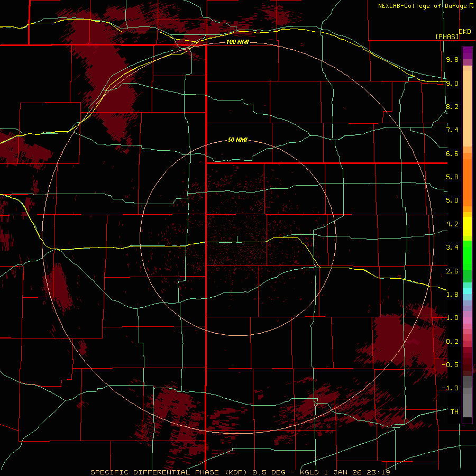Pick the peach segment of the color bar
Screen dimensions: 476x476
tap(467, 109)
